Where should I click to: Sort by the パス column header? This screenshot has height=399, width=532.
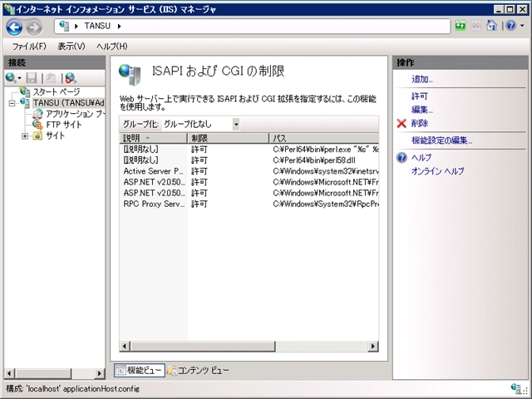(x=323, y=138)
